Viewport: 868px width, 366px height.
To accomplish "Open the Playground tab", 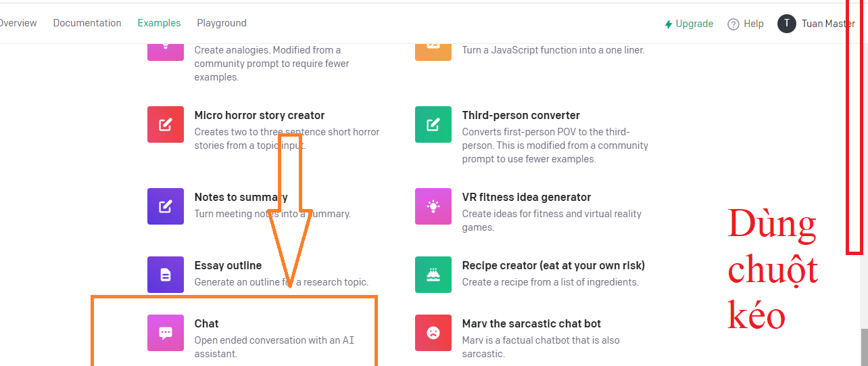I will [222, 23].
